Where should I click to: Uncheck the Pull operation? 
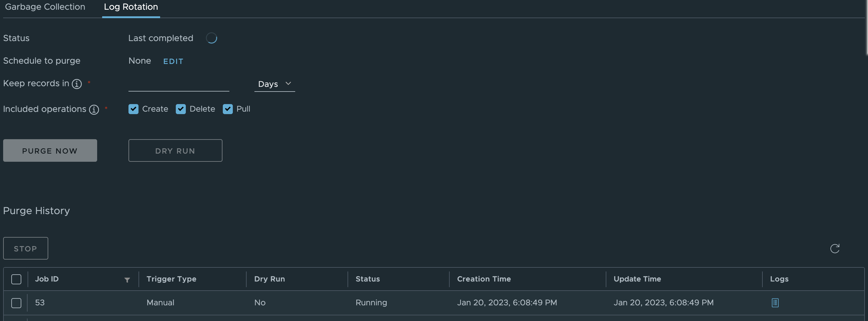click(228, 109)
